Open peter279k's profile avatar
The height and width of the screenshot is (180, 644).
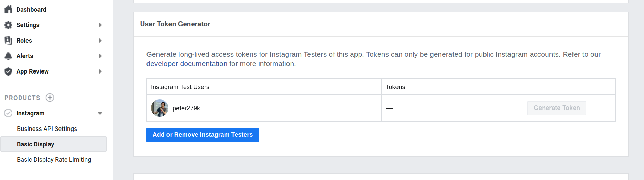[160, 108]
